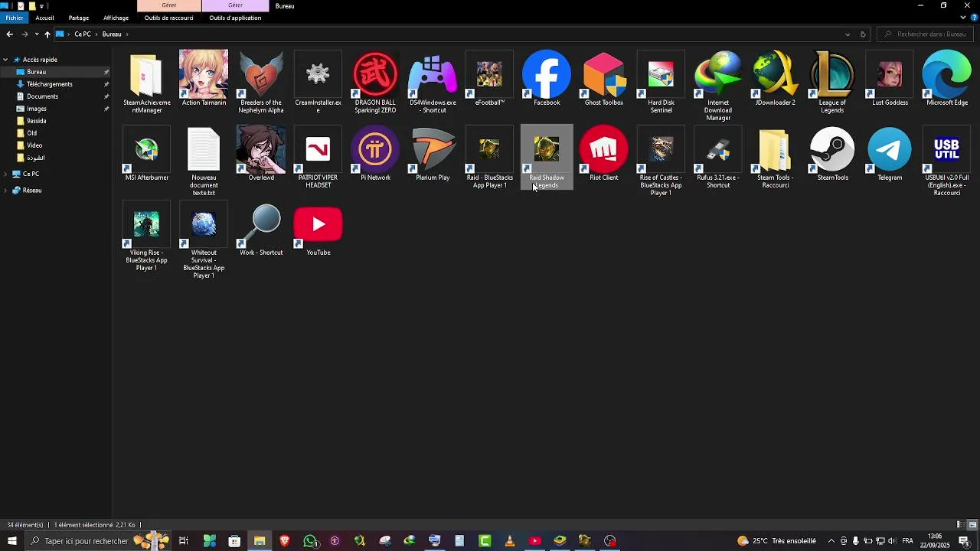Click the taskbar search box
Screen dimensions: 980x551
[x=98, y=541]
